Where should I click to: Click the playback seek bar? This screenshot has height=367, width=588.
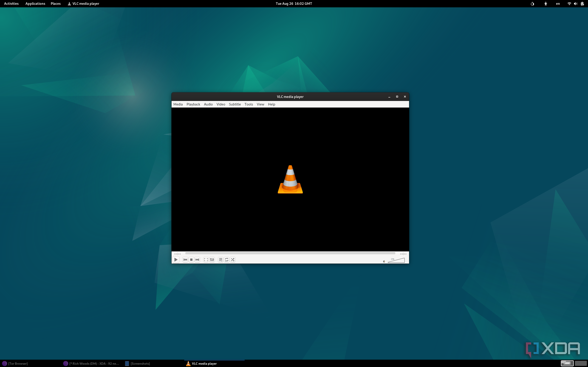(x=290, y=253)
